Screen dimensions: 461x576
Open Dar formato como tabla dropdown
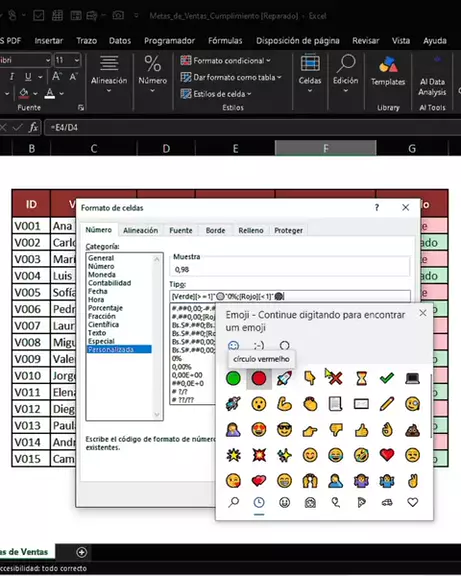[231, 78]
